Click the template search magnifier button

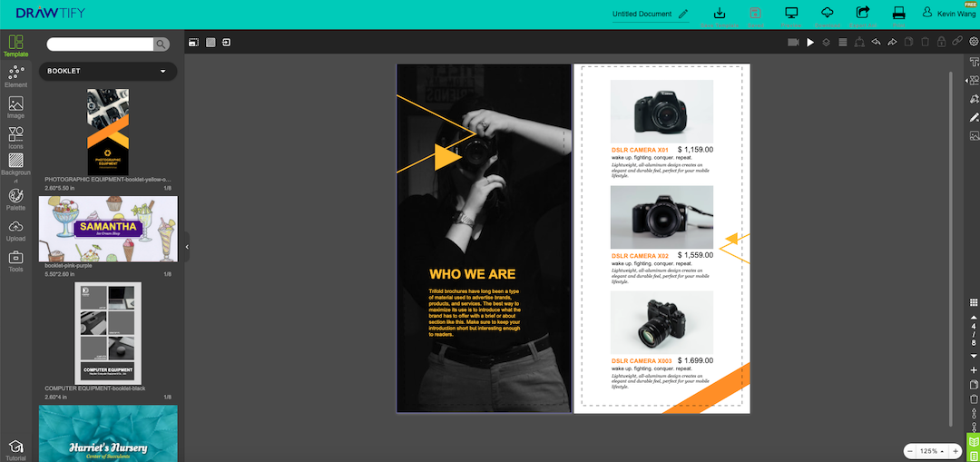162,44
